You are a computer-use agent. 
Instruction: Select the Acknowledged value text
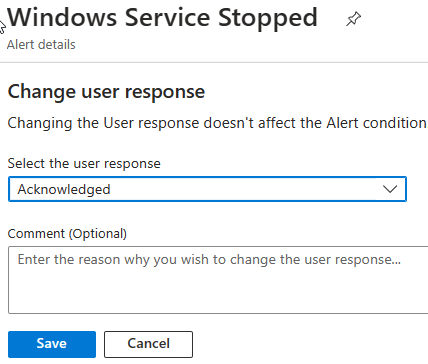[x=64, y=189]
